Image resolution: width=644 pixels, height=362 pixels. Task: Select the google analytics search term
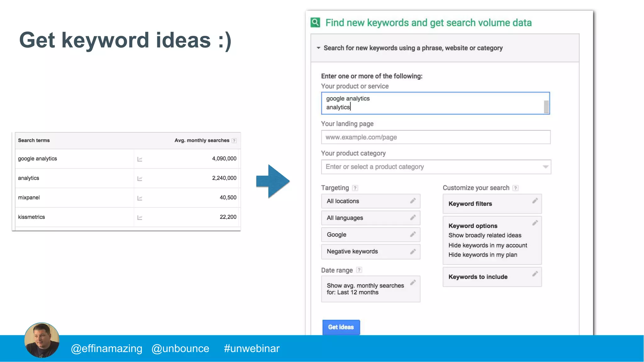pos(37,159)
